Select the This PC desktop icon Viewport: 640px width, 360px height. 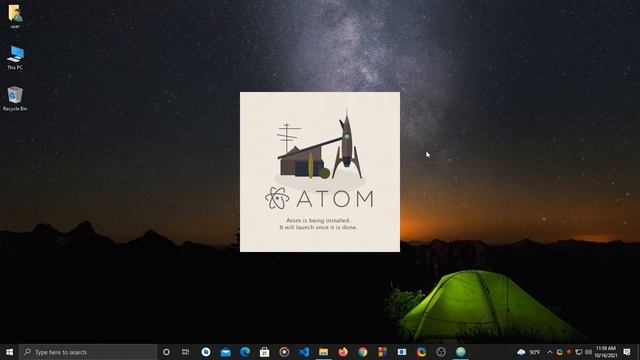[x=15, y=58]
